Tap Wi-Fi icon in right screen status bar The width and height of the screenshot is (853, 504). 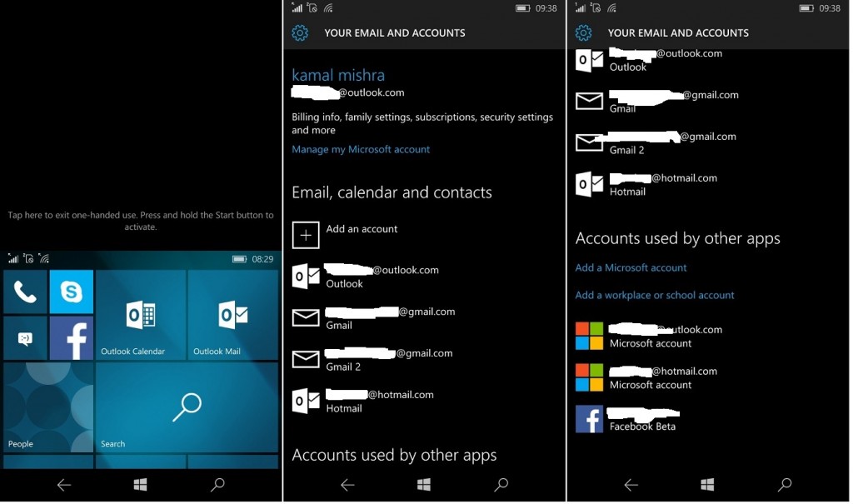[612, 7]
